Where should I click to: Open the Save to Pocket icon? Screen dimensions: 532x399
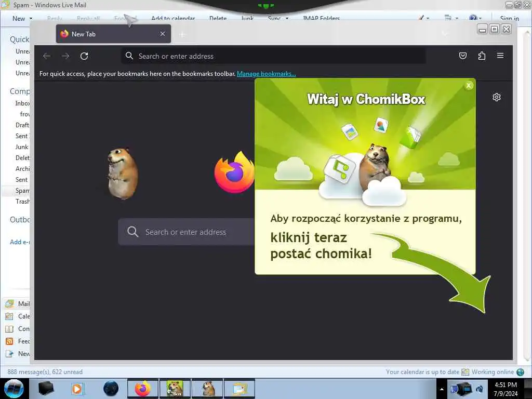(463, 56)
